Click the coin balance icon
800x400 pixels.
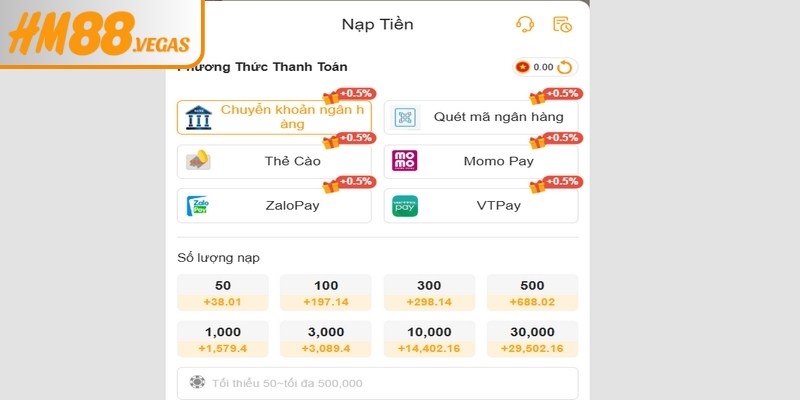(522, 68)
